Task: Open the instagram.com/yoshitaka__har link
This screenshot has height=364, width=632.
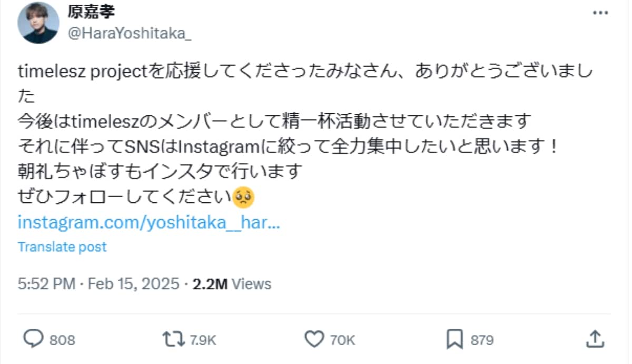Action: [x=149, y=222]
